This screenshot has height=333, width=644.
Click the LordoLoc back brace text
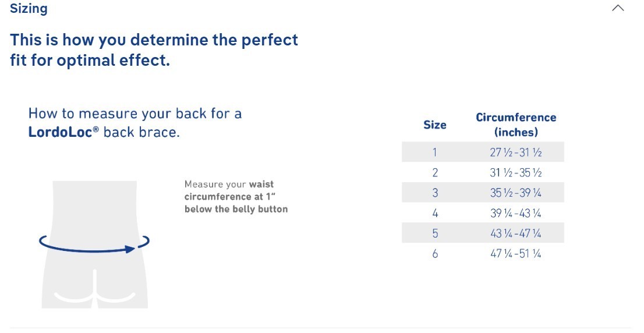coord(104,132)
